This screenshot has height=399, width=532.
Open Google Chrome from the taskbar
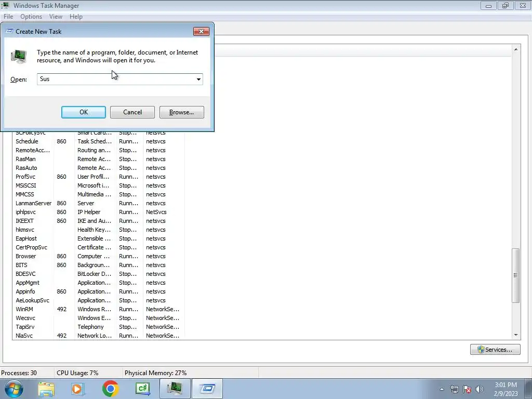pyautogui.click(x=110, y=389)
